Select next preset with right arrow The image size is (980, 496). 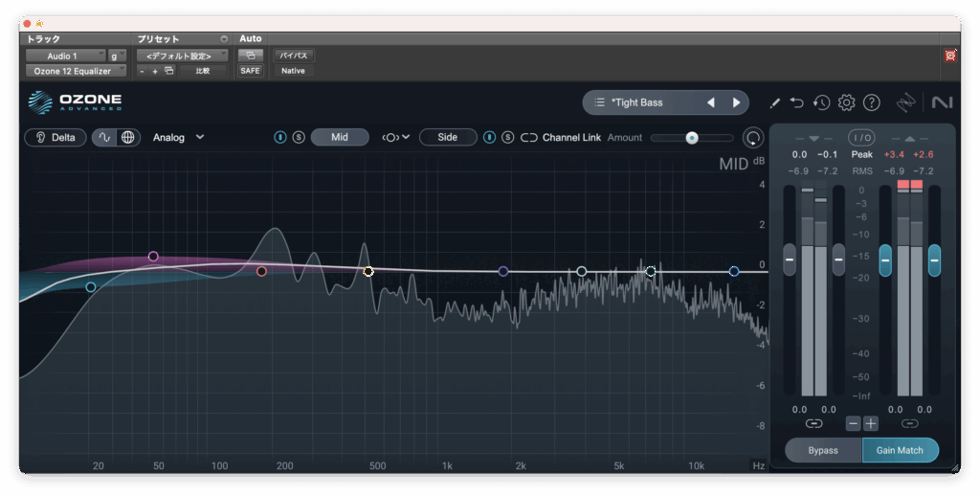[x=736, y=102]
